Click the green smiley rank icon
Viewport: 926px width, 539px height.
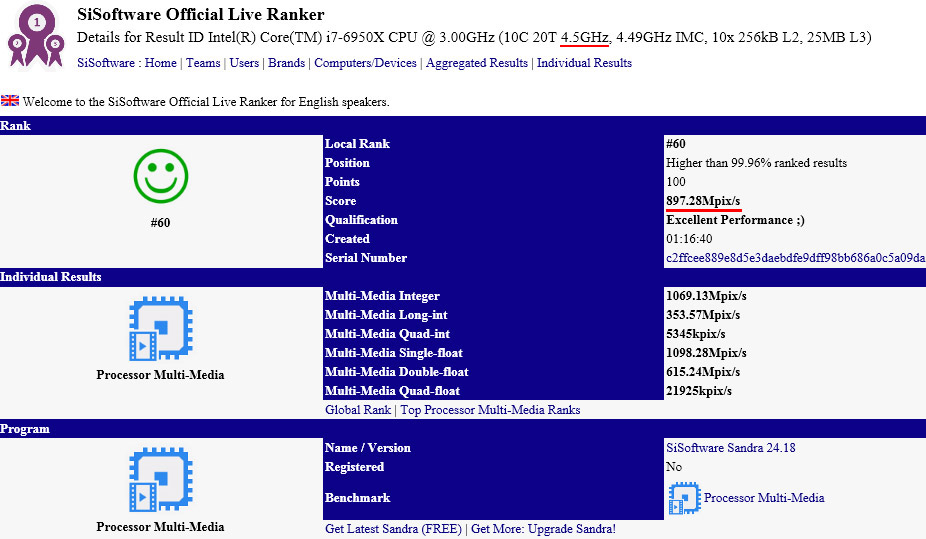[161, 176]
